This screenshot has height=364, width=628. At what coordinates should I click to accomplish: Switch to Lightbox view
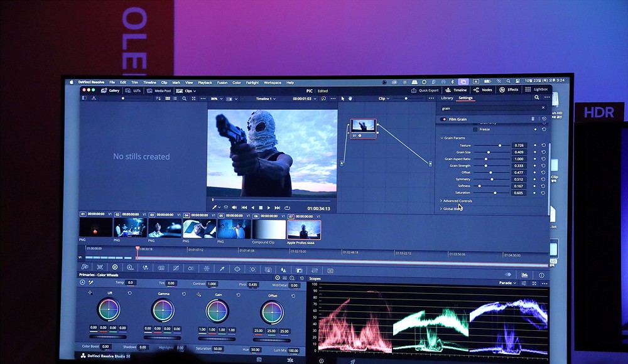pyautogui.click(x=537, y=90)
